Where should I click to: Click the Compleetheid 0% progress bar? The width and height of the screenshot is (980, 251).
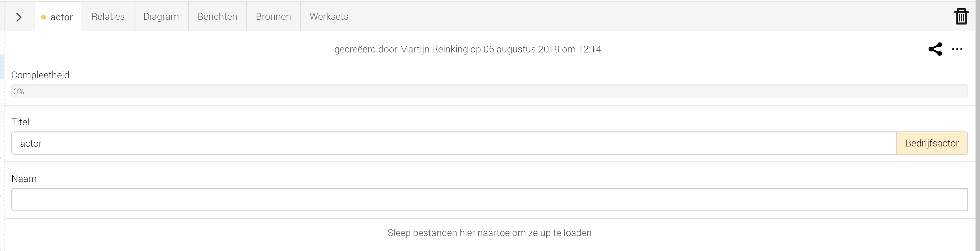click(x=489, y=92)
